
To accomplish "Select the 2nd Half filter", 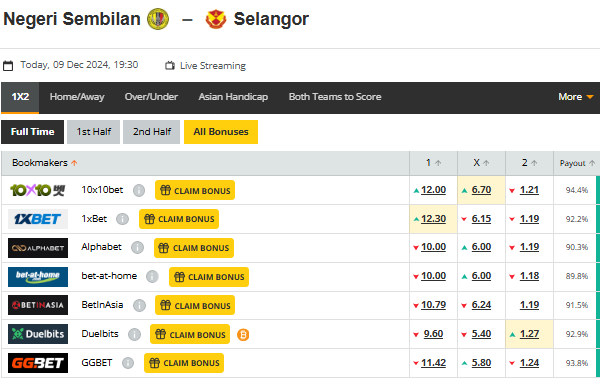I will point(152,132).
